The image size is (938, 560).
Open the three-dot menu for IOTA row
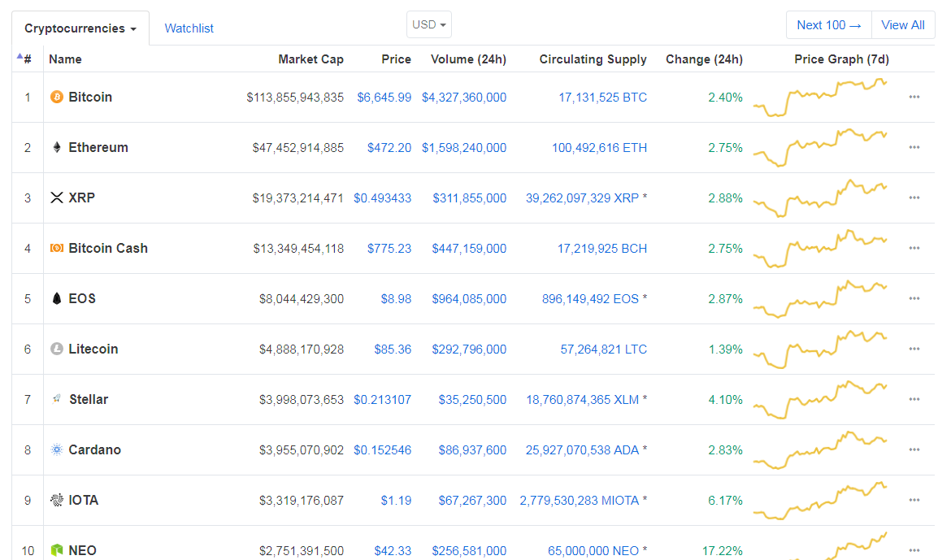pyautogui.click(x=914, y=500)
